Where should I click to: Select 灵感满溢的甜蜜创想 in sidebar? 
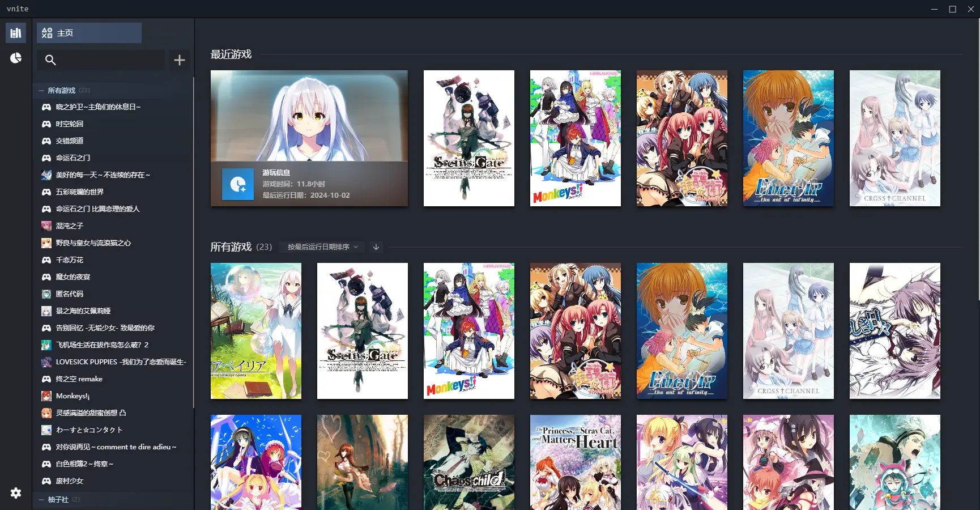point(113,413)
